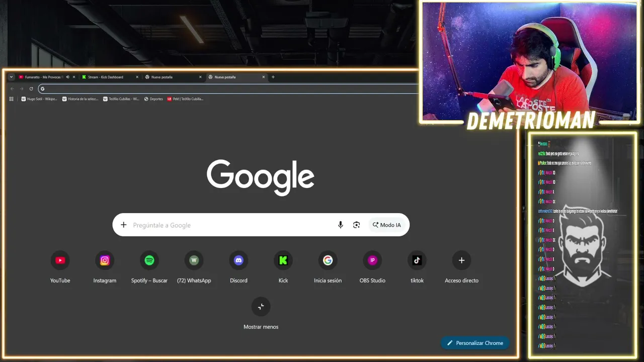Click the Google logo
Screen dimensions: 644x362
tap(261, 176)
